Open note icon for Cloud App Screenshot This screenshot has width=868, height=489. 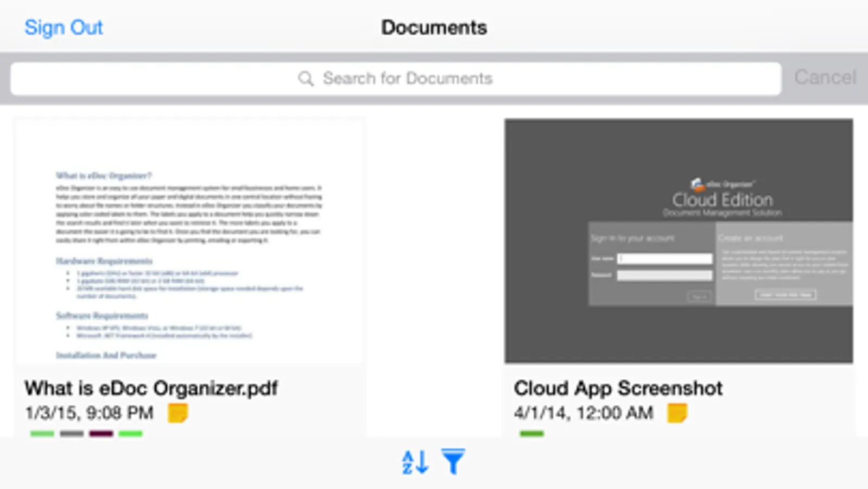coord(677,413)
